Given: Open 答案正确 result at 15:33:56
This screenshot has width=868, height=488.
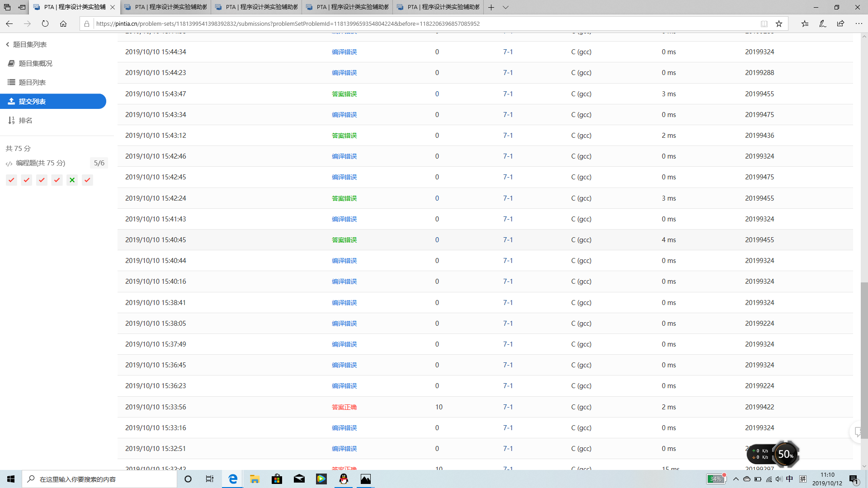Looking at the screenshot, I should coord(344,407).
